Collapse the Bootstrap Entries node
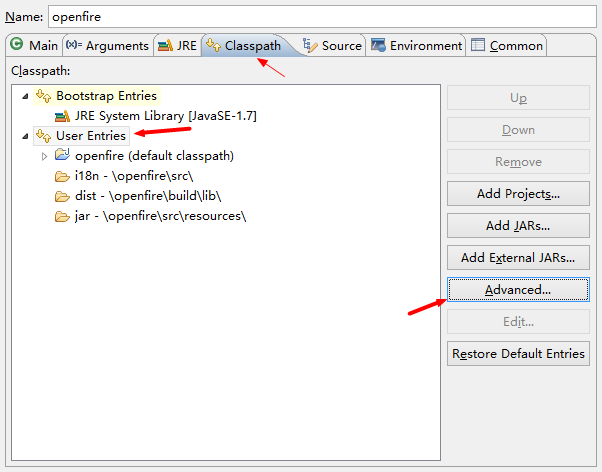The height and width of the screenshot is (472, 602). pos(25,96)
